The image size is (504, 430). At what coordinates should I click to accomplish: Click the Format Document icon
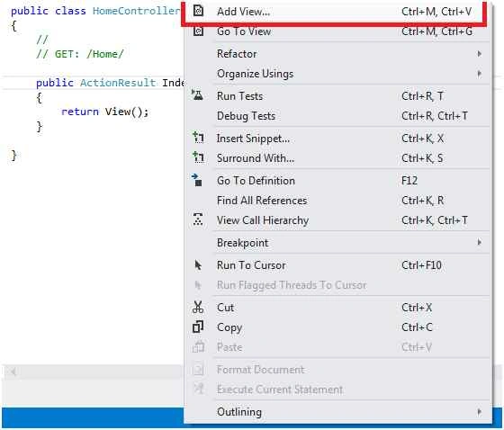198,369
